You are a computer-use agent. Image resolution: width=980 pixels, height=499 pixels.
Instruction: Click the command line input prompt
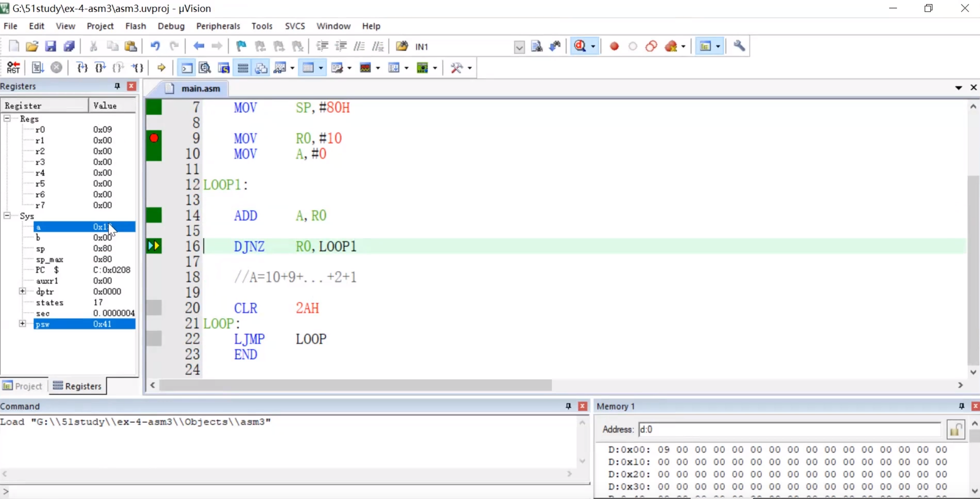[x=295, y=492]
